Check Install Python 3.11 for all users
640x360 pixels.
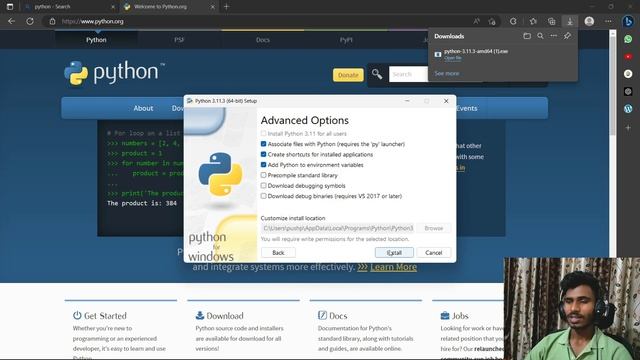tap(264, 133)
